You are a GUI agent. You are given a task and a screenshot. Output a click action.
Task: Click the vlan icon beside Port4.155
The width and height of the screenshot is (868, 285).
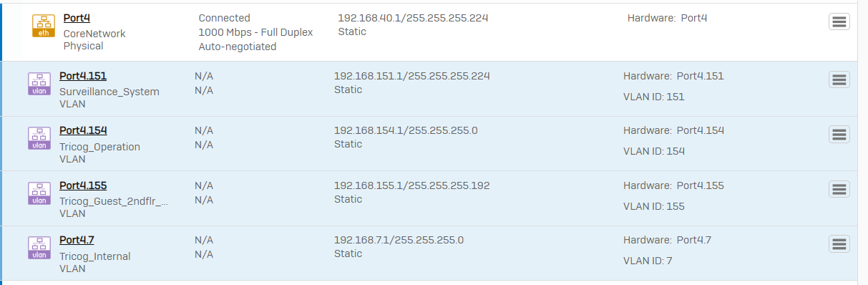(x=39, y=193)
